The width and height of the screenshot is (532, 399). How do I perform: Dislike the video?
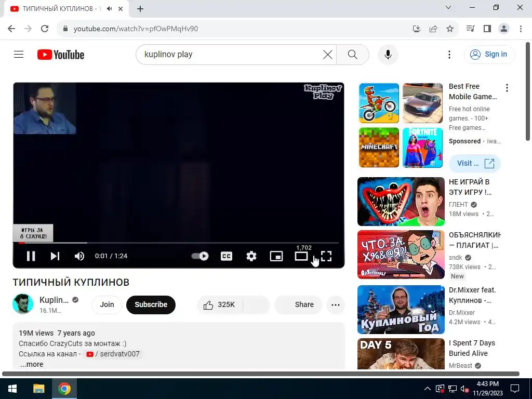coord(257,304)
